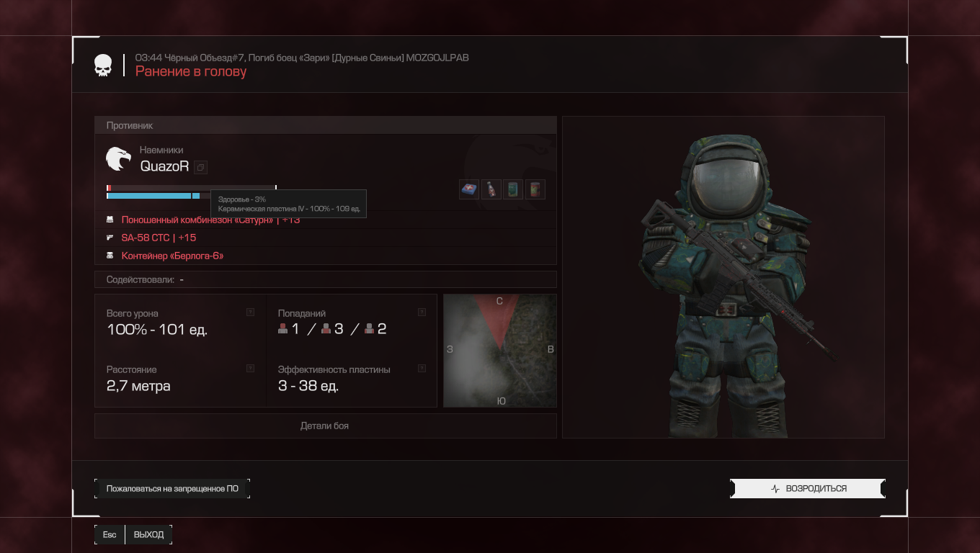Viewport: 980px width, 553px height.
Task: Click the death log line with MOZGOJLPAB
Action: pos(302,58)
